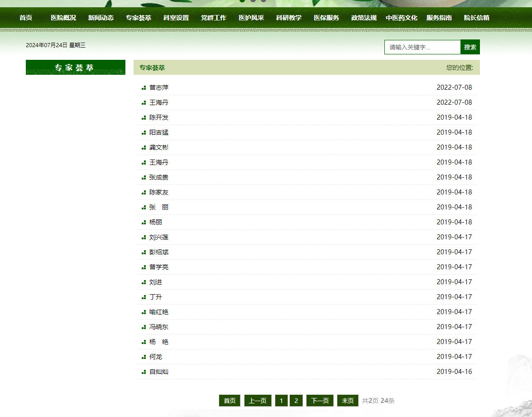Open the 医院概况 menu item
This screenshot has width=532, height=417.
[63, 18]
